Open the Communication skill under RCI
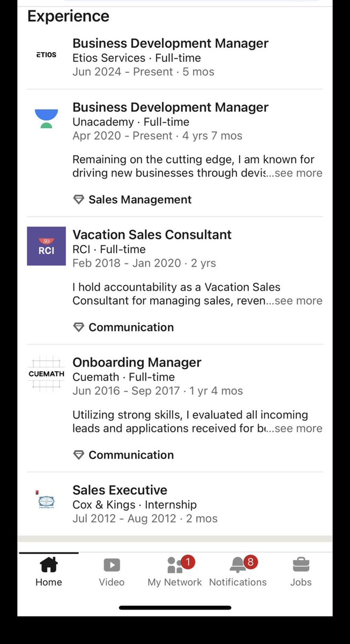Image resolution: width=350 pixels, height=644 pixels. (131, 327)
